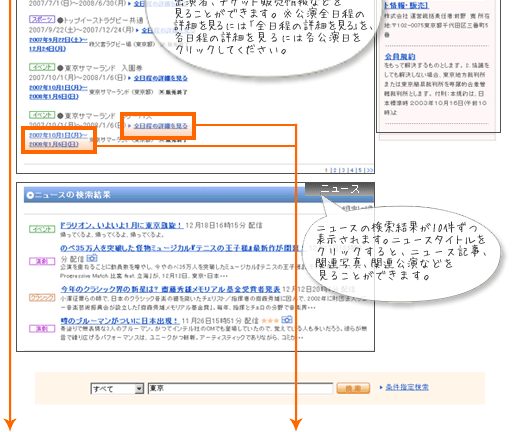Open 全日程の詳細を見る for 東京サマーランド 入園券
This screenshot has height=432, width=520.
161,78
